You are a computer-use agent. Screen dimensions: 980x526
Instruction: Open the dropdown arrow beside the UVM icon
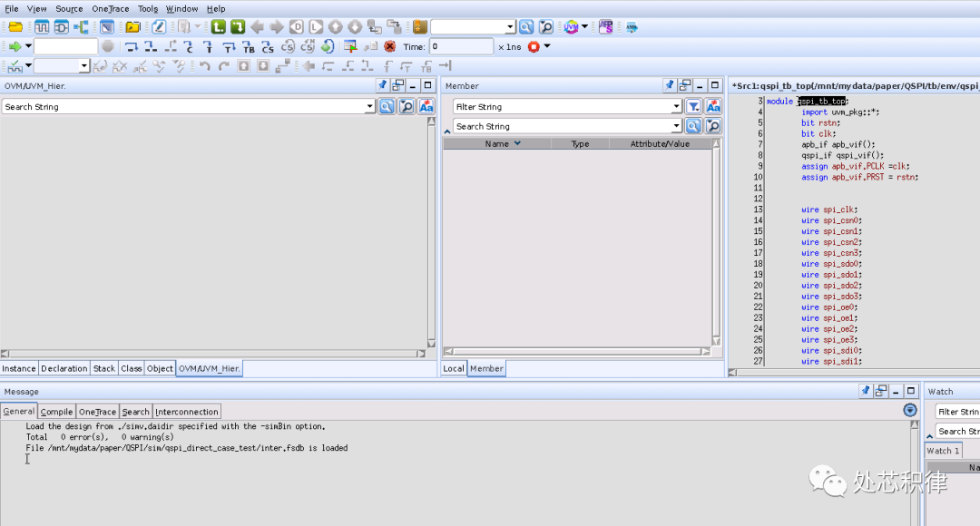coord(585,27)
